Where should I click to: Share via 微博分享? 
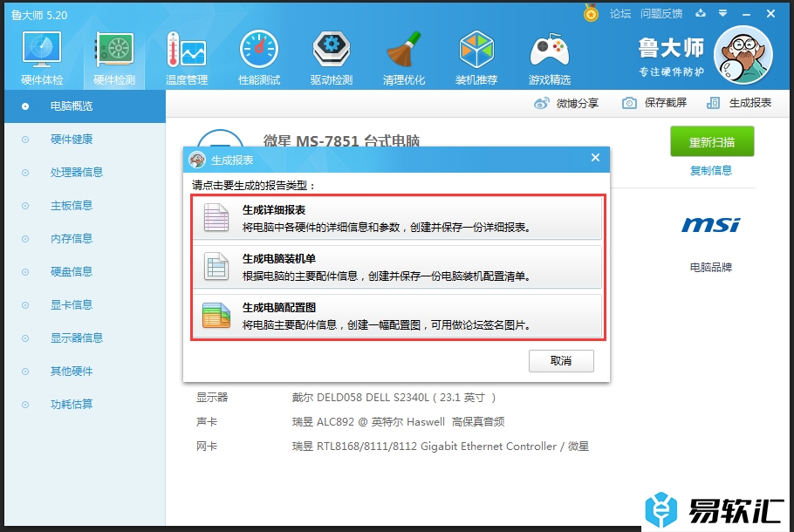point(566,103)
